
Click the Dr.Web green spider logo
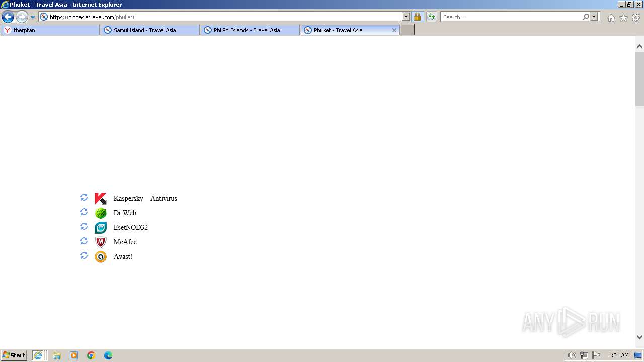(101, 213)
